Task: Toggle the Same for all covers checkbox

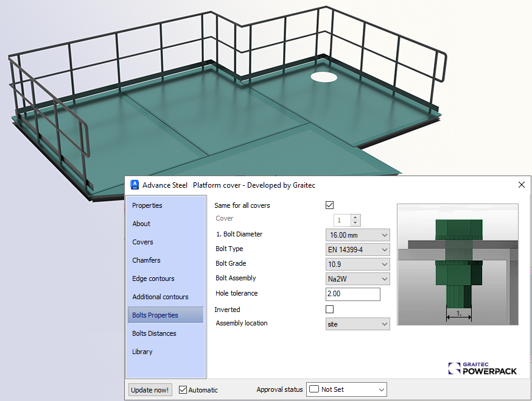Action: (x=329, y=205)
